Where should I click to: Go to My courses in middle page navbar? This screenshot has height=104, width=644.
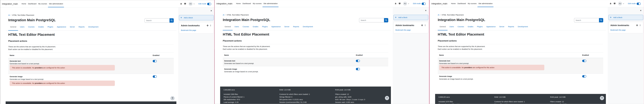point(257,3)
